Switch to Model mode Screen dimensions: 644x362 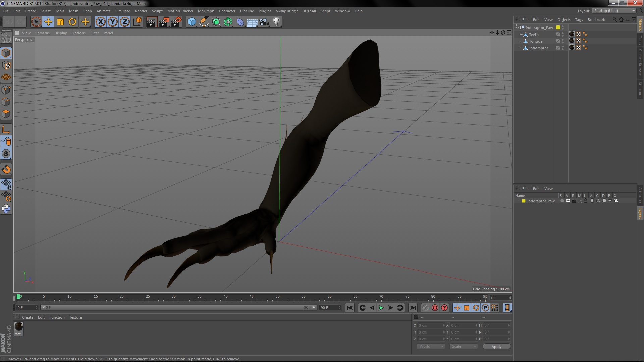6,53
